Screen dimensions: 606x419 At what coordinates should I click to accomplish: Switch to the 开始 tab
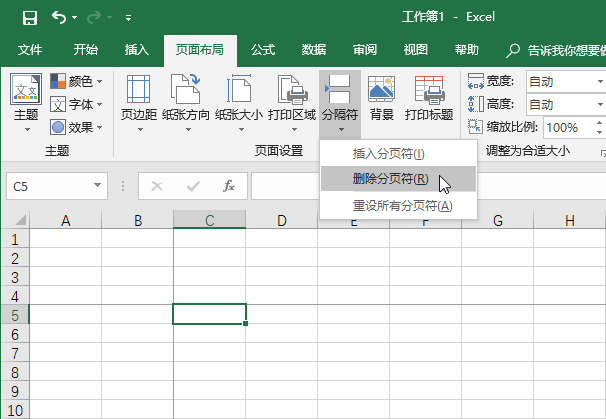85,49
